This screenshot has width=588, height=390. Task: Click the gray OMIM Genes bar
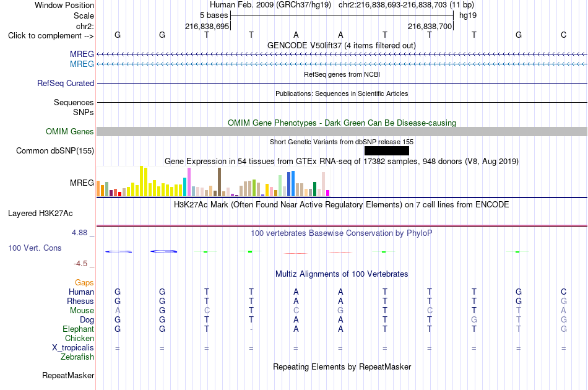342,132
